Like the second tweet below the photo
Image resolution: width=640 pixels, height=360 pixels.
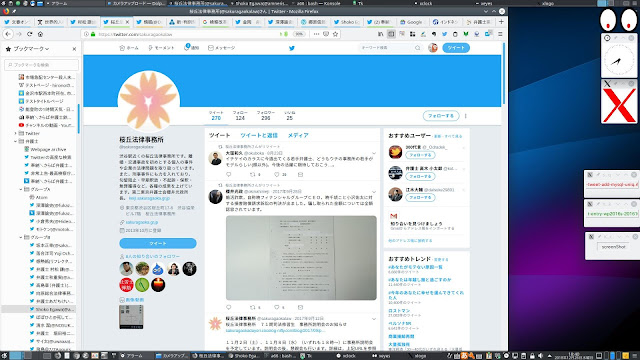[277, 307]
